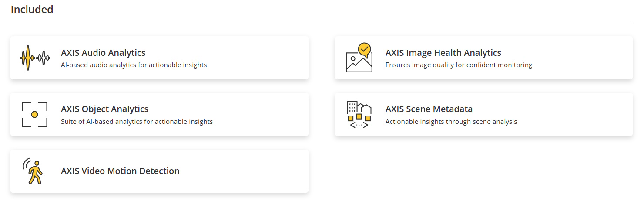Click blank space inside the Object Analytics card
The image size is (644, 205).
click(x=261, y=114)
